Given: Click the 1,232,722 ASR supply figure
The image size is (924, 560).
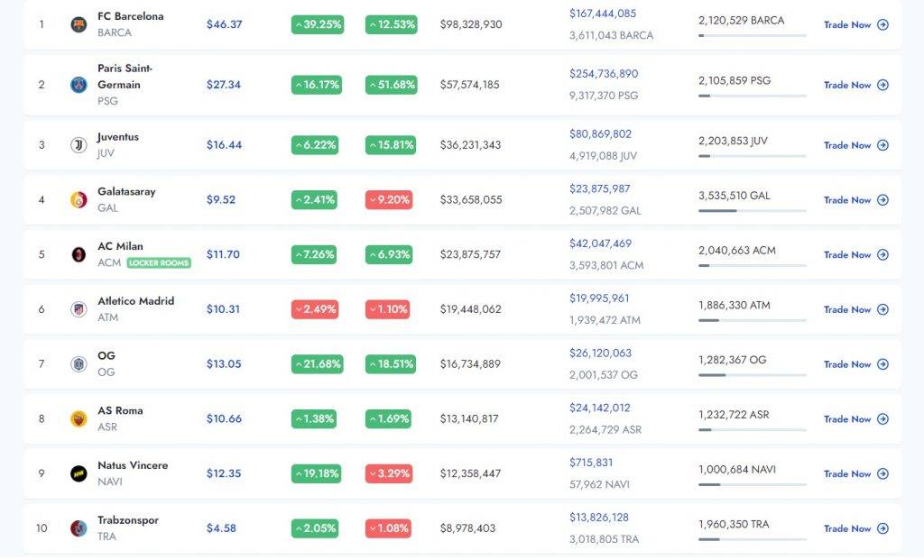Looking at the screenshot, I should (733, 415).
